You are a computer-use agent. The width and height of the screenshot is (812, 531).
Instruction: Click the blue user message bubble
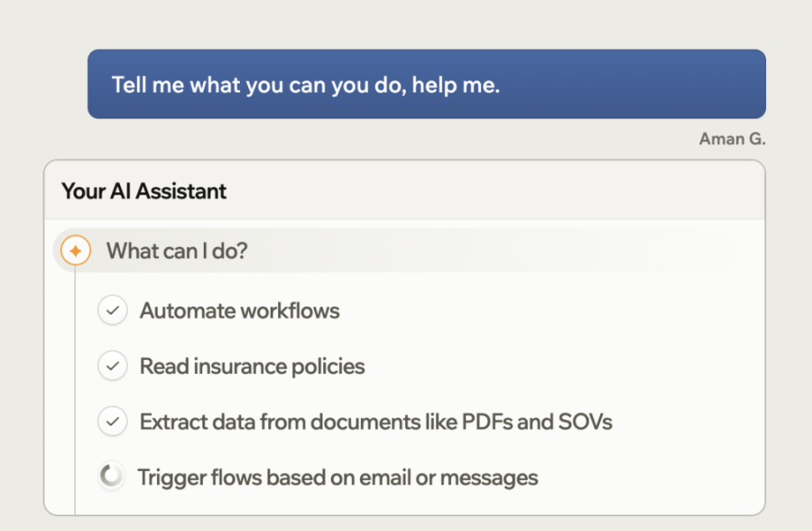427,83
